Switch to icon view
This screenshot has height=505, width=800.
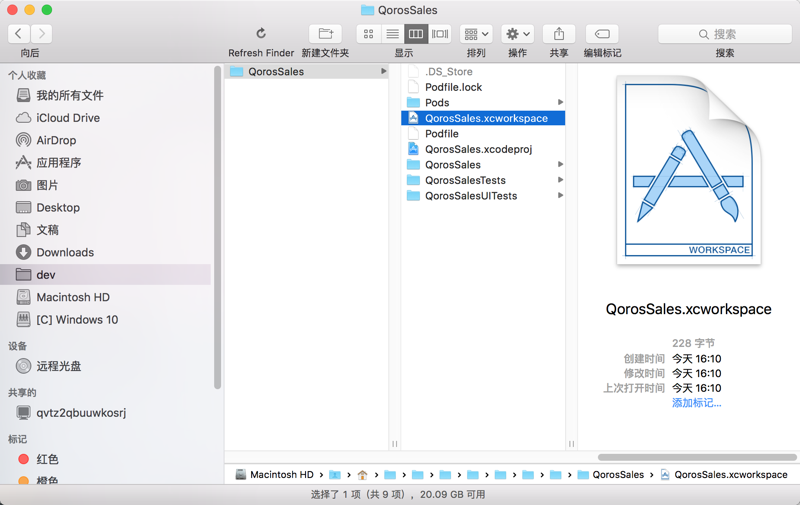pos(368,34)
